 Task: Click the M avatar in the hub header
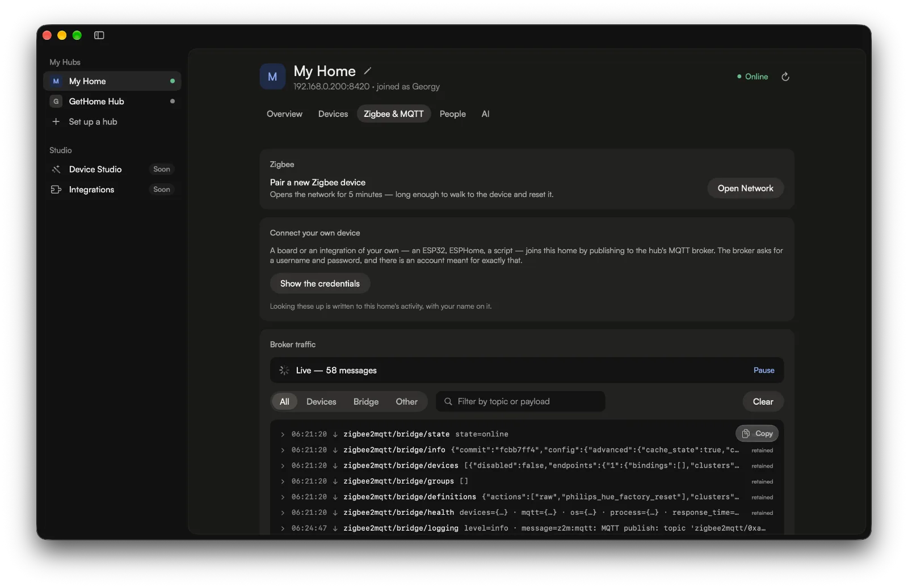coord(272,77)
